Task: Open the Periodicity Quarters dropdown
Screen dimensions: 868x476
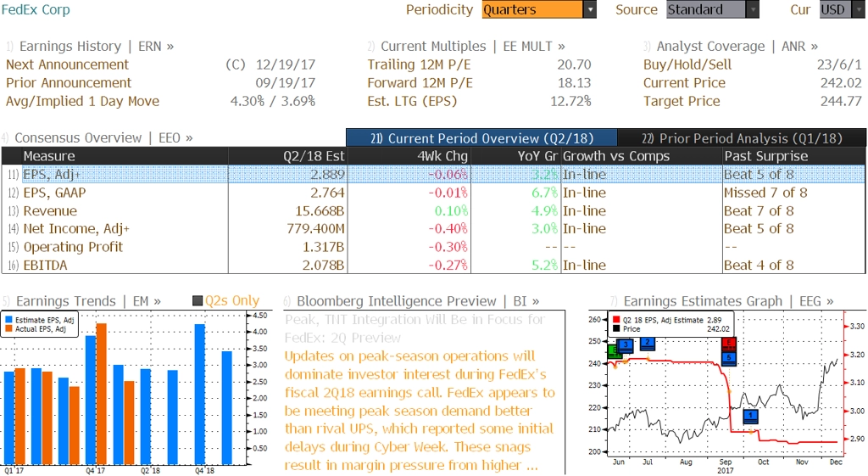Action: click(538, 9)
